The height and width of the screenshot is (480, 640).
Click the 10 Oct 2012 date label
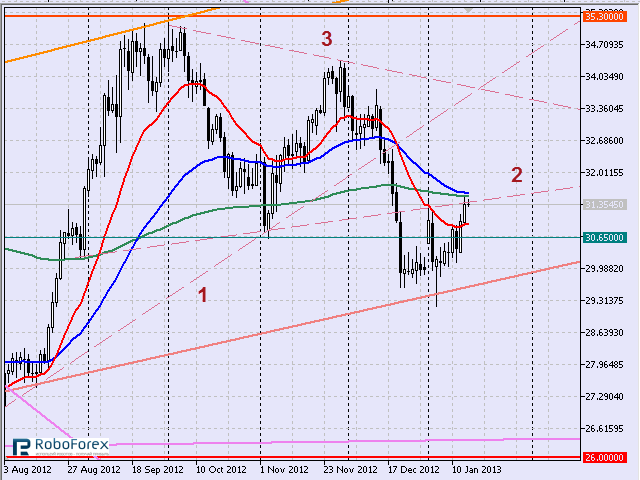tap(222, 470)
